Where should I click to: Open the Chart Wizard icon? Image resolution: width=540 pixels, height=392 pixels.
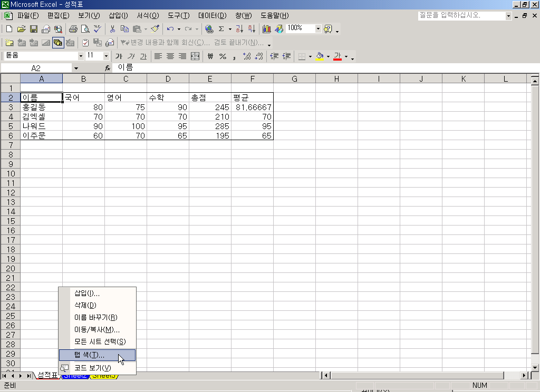(x=266, y=29)
